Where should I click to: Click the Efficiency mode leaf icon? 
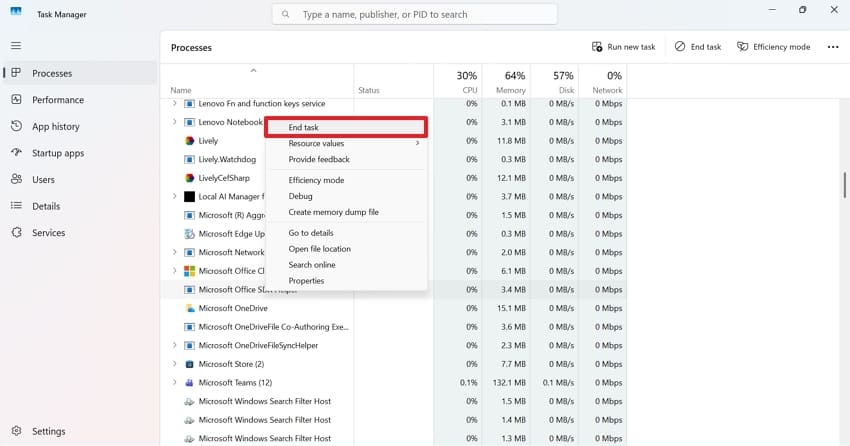(x=742, y=47)
